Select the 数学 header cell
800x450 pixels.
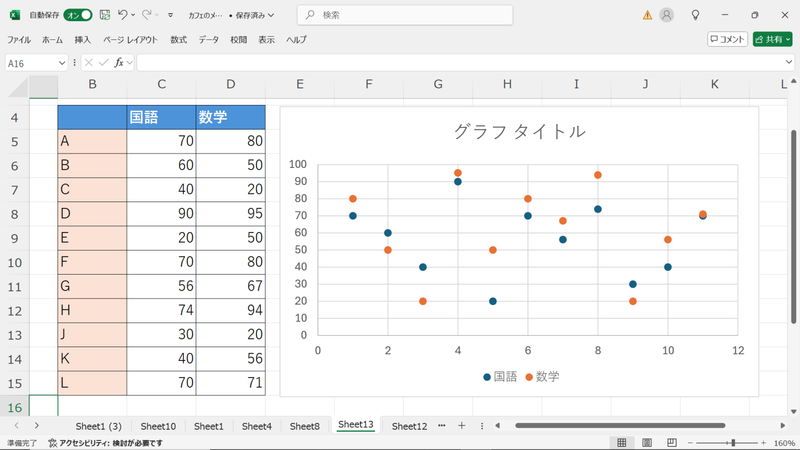[x=231, y=117]
